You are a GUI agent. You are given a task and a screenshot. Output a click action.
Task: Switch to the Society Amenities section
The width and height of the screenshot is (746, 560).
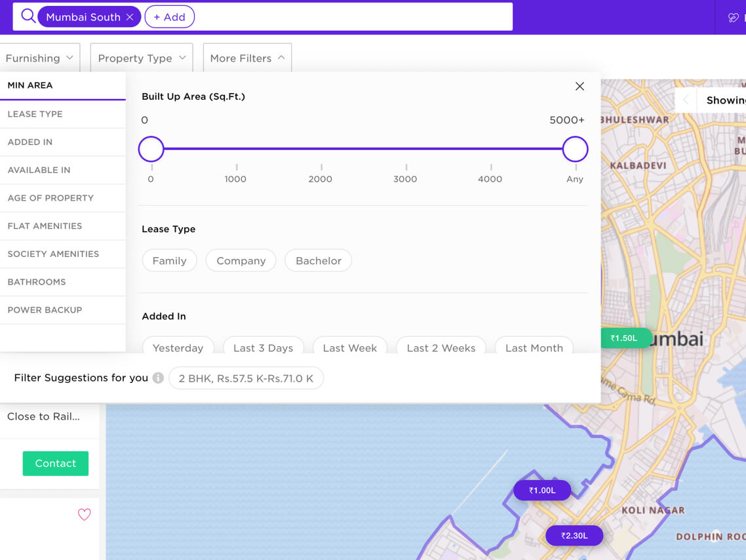click(x=54, y=254)
